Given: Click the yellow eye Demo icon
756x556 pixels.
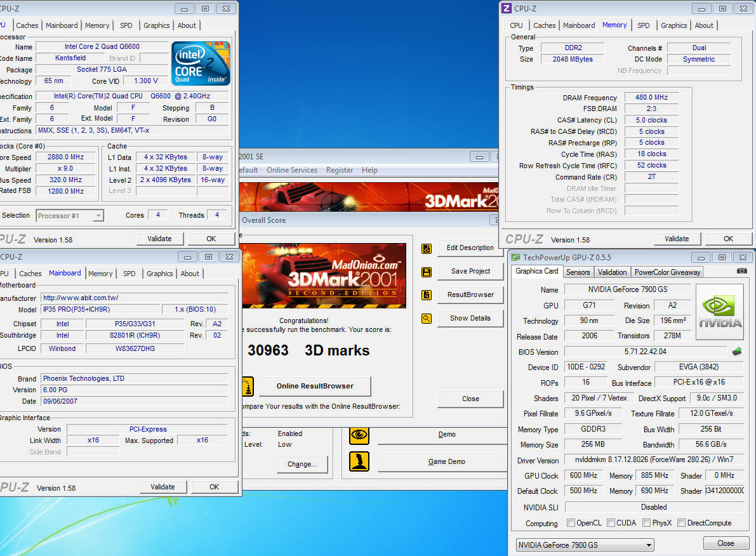Looking at the screenshot, I should [x=359, y=435].
